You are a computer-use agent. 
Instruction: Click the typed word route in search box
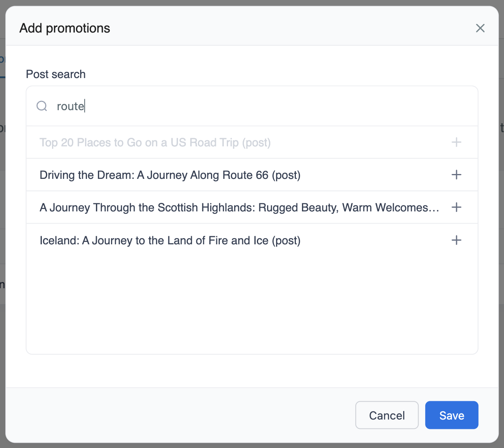tap(70, 107)
